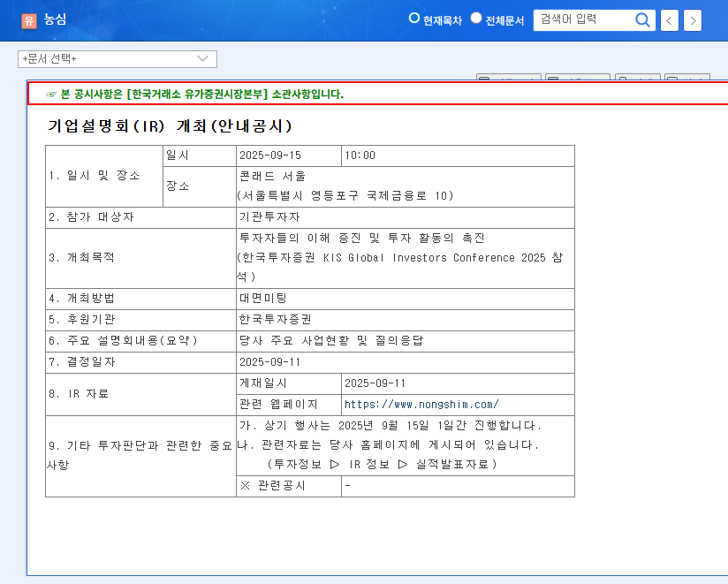Image resolution: width=728 pixels, height=584 pixels.
Task: Select the 현재목차 radio button
Action: tap(413, 18)
